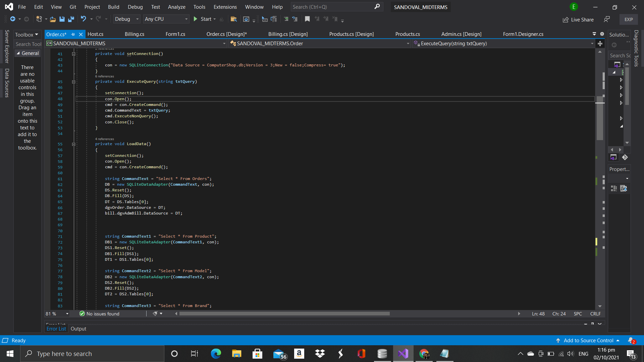Open the Any CPU platform dropdown
This screenshot has height=362, width=644.
click(166, 19)
